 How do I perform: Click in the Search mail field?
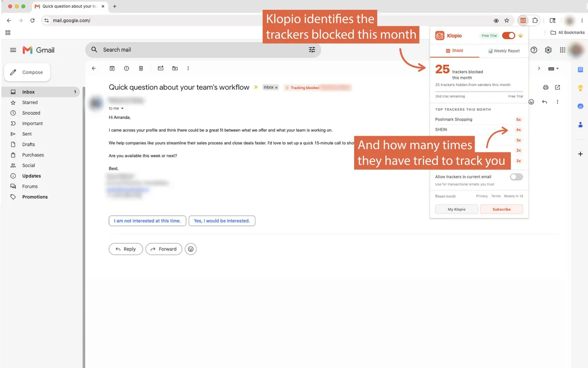[x=203, y=50]
